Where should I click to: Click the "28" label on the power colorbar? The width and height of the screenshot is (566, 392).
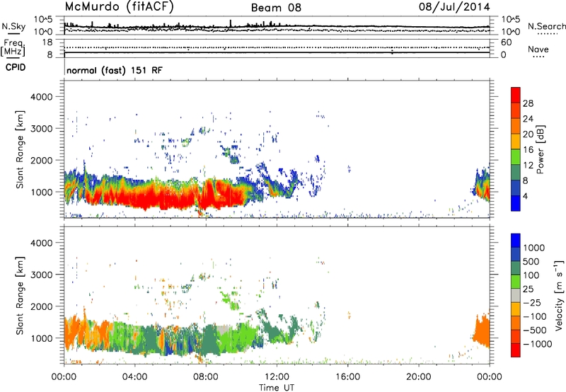coord(528,103)
